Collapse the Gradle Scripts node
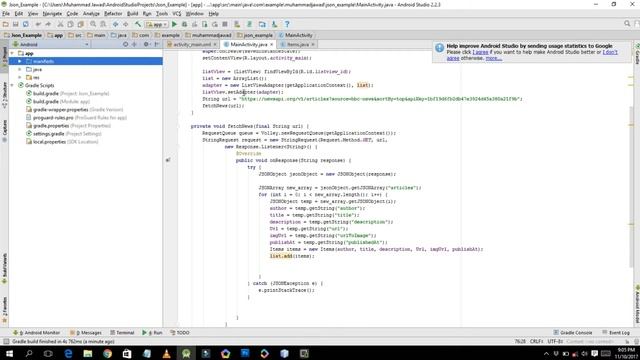The image size is (640, 360). click(x=12, y=85)
